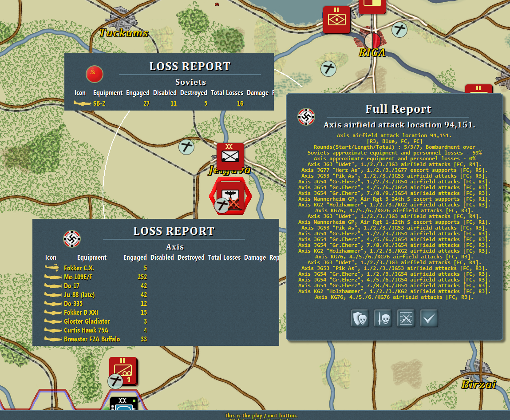
Task: Click the Ju-88 (late) equipment name
Action: pyautogui.click(x=79, y=295)
